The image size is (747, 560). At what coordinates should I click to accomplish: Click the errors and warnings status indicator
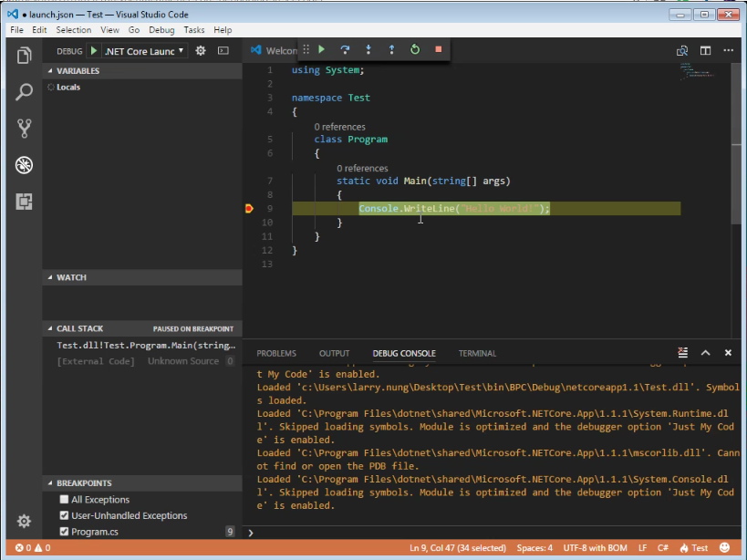coord(33,547)
